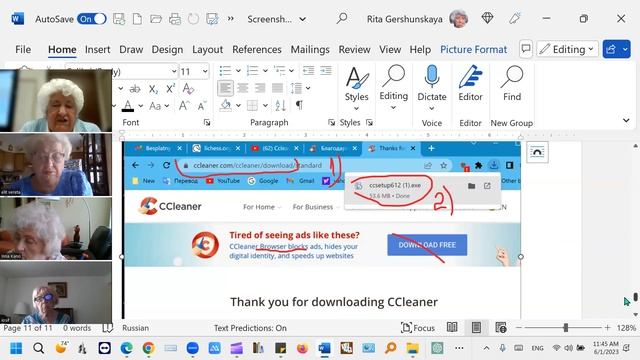Viewport: 640px width, 360px height.
Task: Toggle subscript formatting
Action: (x=153, y=89)
